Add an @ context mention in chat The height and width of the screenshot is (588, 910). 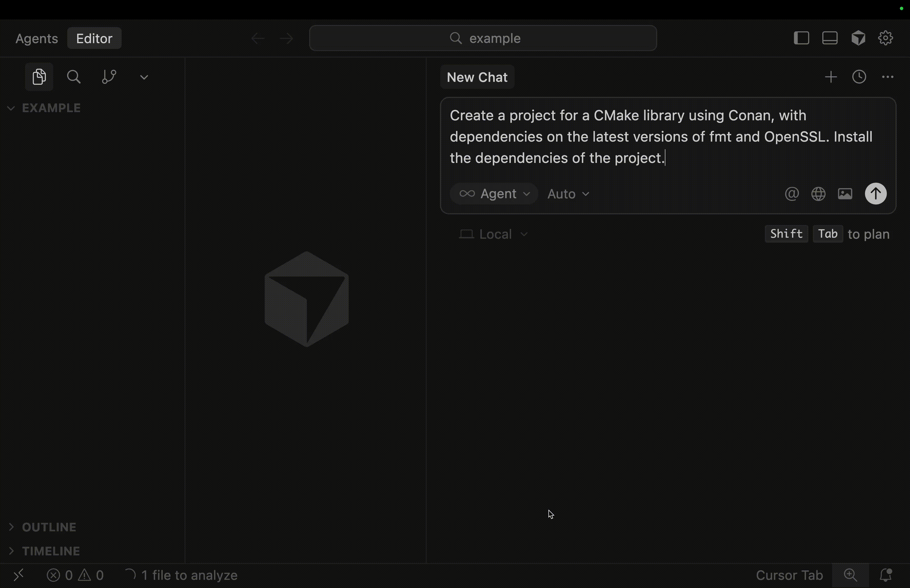(x=791, y=193)
